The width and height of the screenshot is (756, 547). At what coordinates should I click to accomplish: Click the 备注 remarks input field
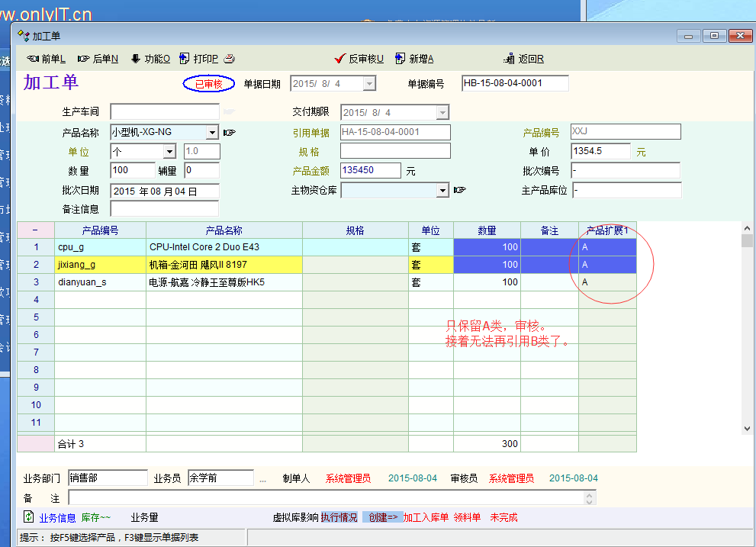(326, 498)
